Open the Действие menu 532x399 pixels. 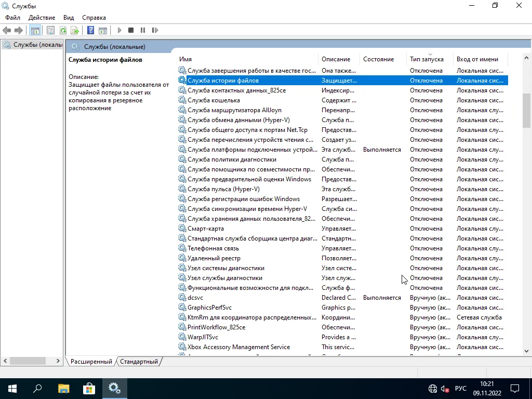[42, 18]
